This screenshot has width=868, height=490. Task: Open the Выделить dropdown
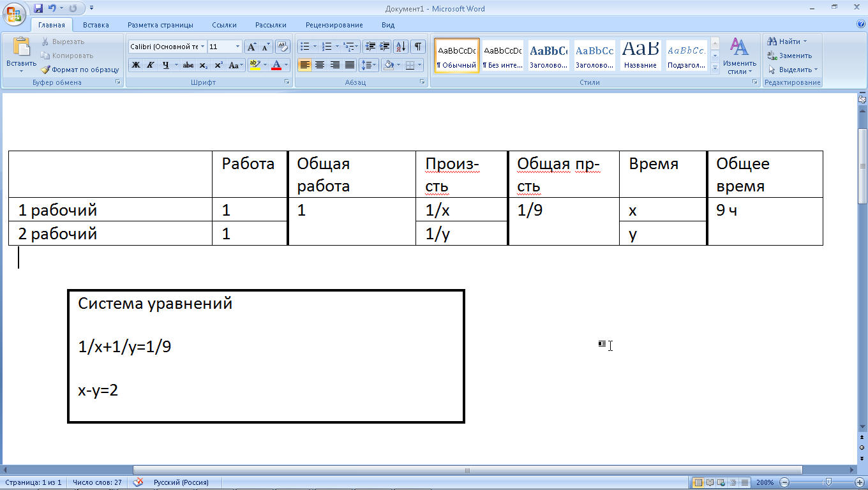click(793, 70)
